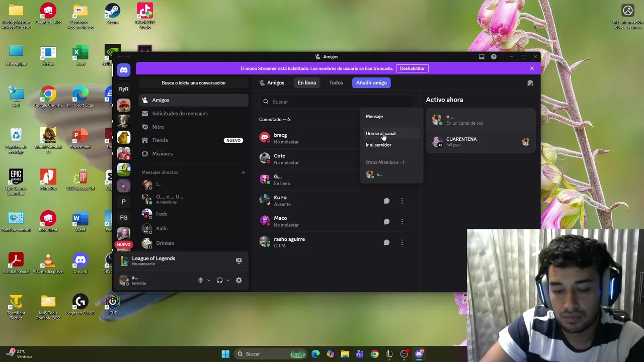Open direct message with Kalic
This screenshot has width=644, height=362.
coord(193,228)
